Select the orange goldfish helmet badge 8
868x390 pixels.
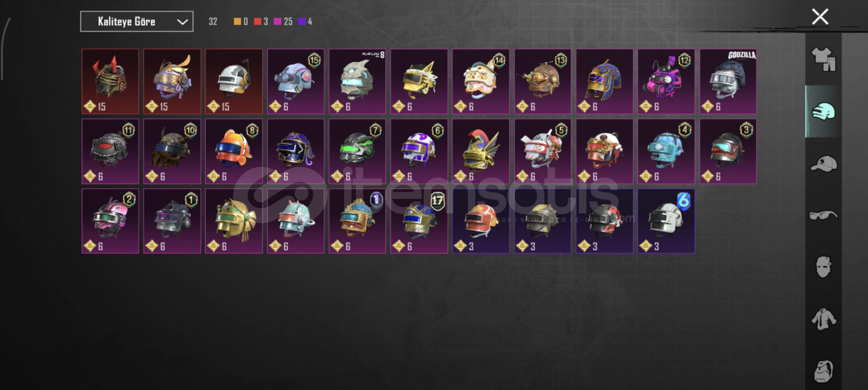[x=234, y=151]
